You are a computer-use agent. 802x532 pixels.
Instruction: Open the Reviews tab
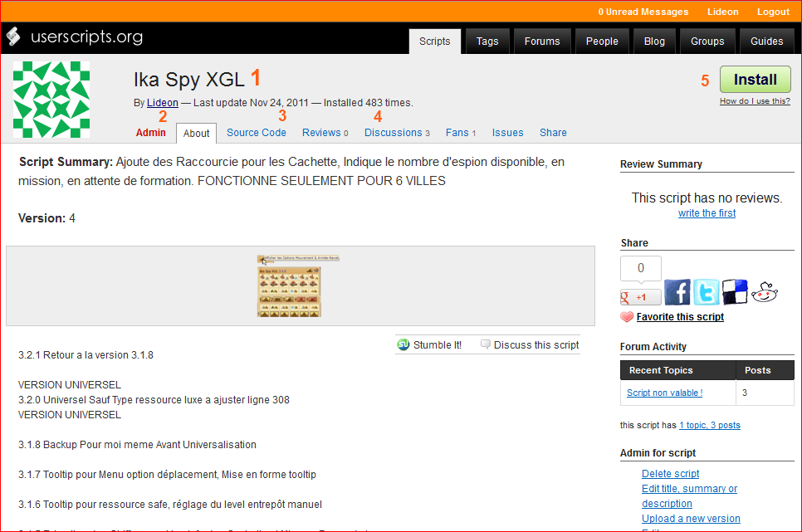[x=325, y=133]
